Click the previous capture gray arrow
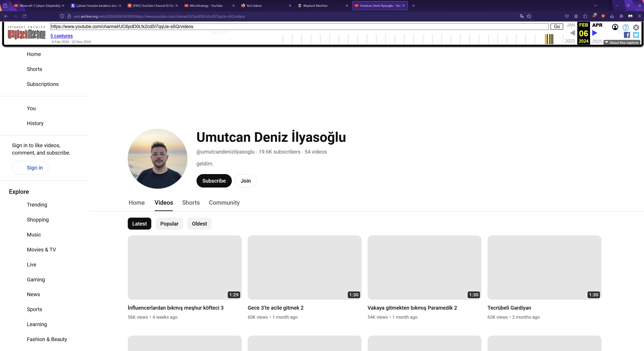Image resolution: width=644 pixels, height=351 pixels. (x=572, y=33)
